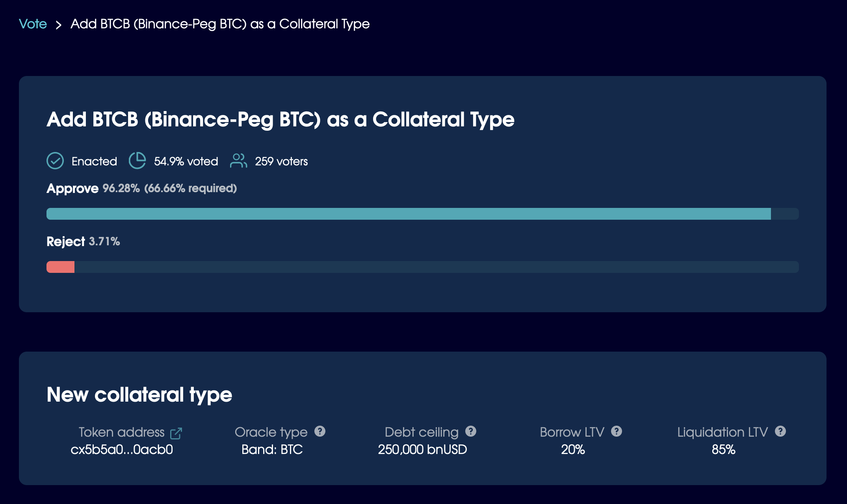The height and width of the screenshot is (504, 847).
Task: Click the New collateral type heading
Action: (139, 395)
